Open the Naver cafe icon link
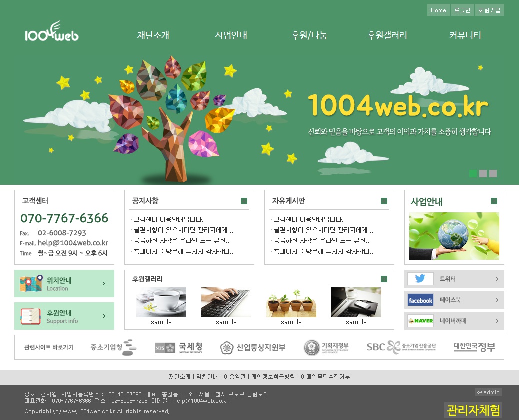 [x=420, y=321]
